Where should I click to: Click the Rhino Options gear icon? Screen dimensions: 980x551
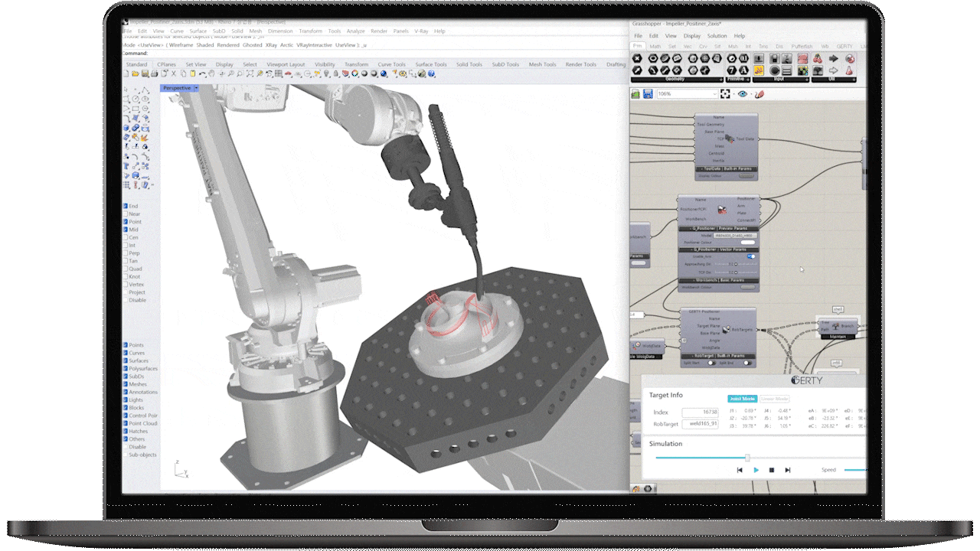point(402,73)
